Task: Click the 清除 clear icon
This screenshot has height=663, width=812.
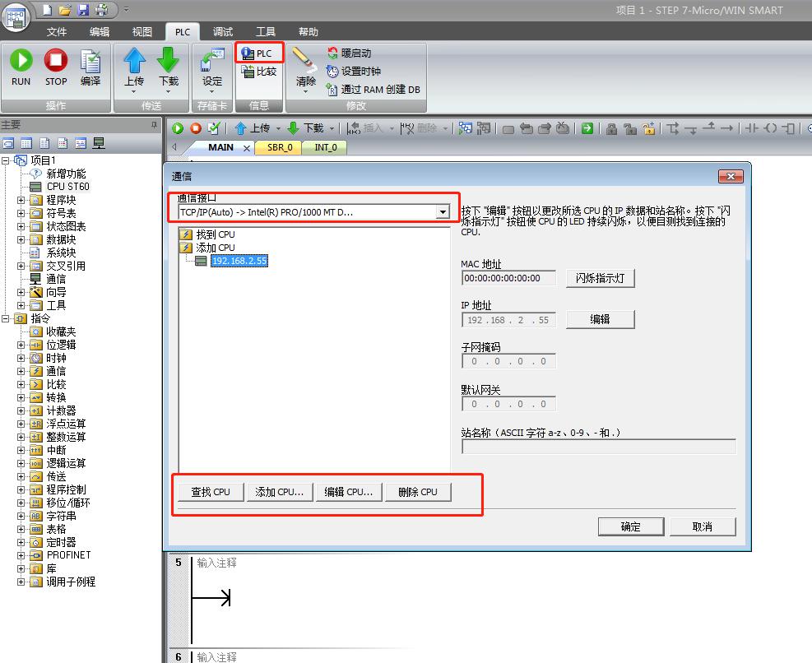Action: pyautogui.click(x=305, y=62)
